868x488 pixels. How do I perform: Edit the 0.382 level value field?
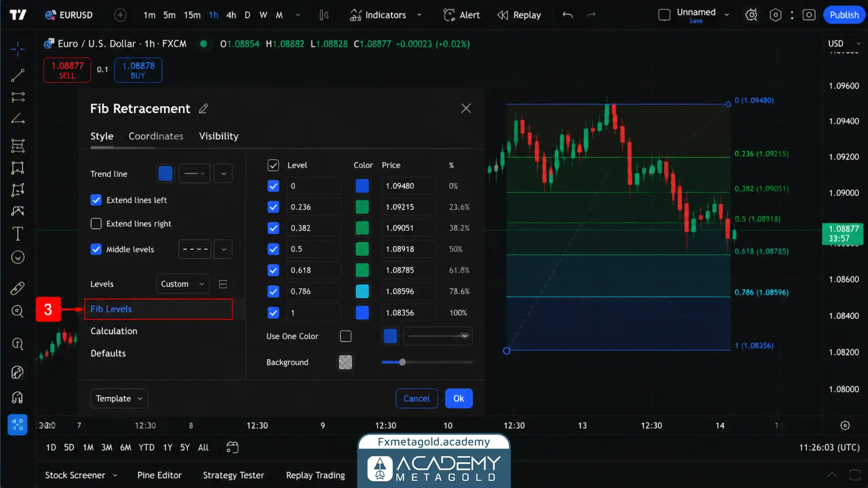coord(314,228)
